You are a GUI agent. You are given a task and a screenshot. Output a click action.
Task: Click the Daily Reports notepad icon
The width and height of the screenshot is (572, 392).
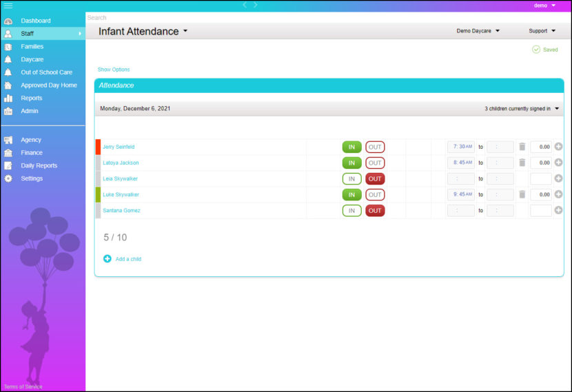pyautogui.click(x=8, y=165)
